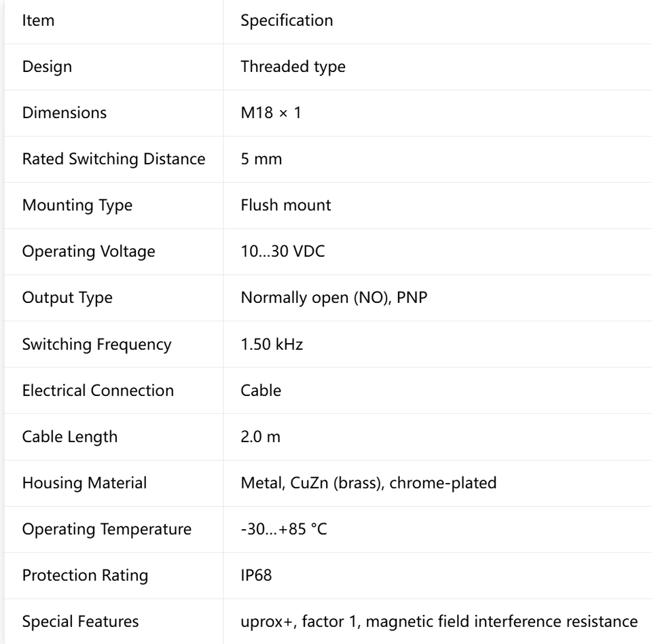Click the 'Flush mount' mounting type value
This screenshot has height=644, width=652.
pos(286,205)
